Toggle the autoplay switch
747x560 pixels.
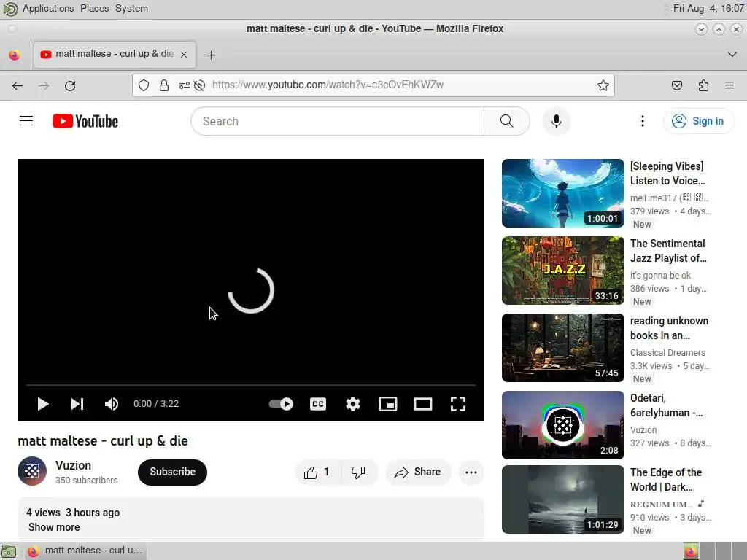pos(281,404)
